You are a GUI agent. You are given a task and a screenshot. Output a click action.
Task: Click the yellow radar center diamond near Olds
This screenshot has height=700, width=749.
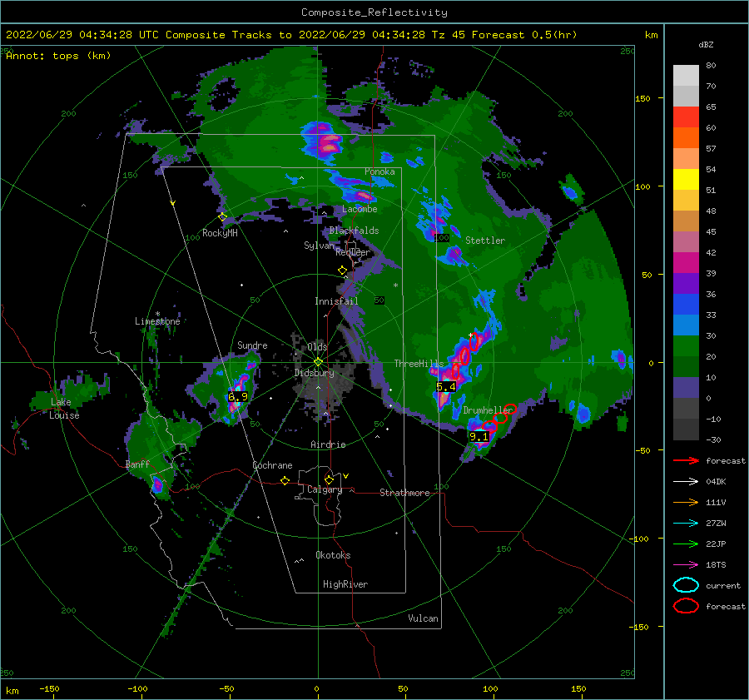(318, 362)
